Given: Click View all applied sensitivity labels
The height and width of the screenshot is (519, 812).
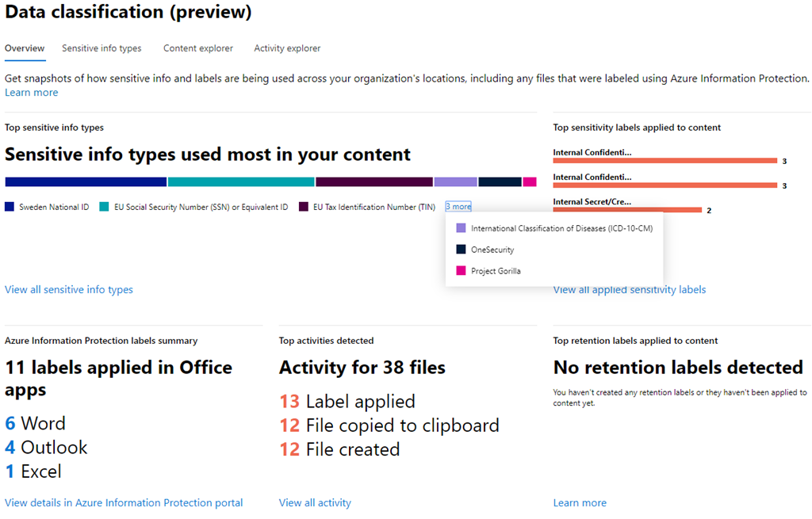Looking at the screenshot, I should pos(630,290).
